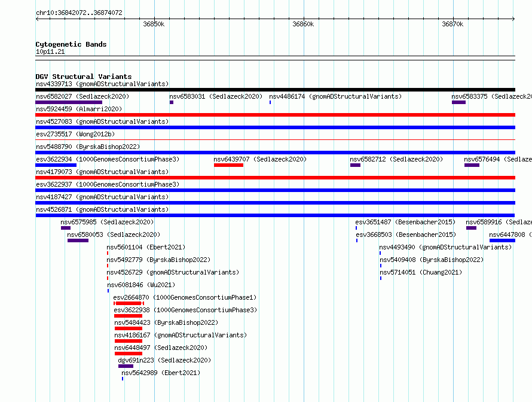Open nsv5409408 ByrskaBishop2022 variant
Screen dimensions: 532x402
click(432, 260)
